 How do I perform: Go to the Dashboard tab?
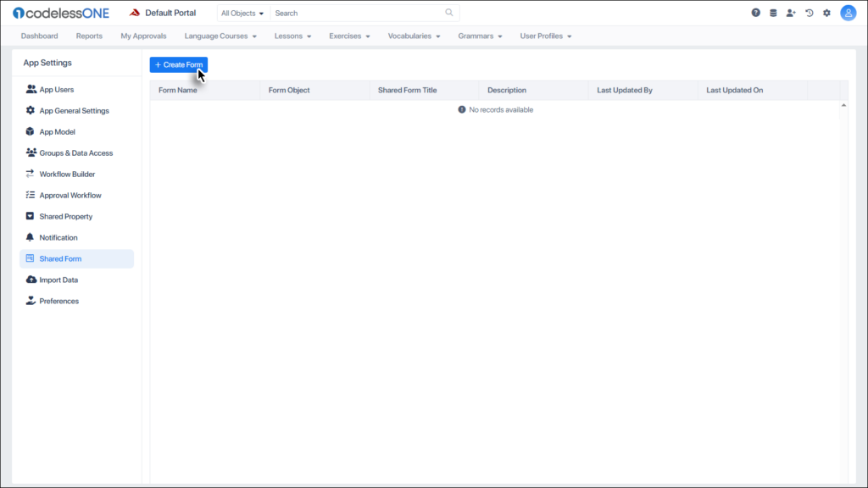(39, 36)
